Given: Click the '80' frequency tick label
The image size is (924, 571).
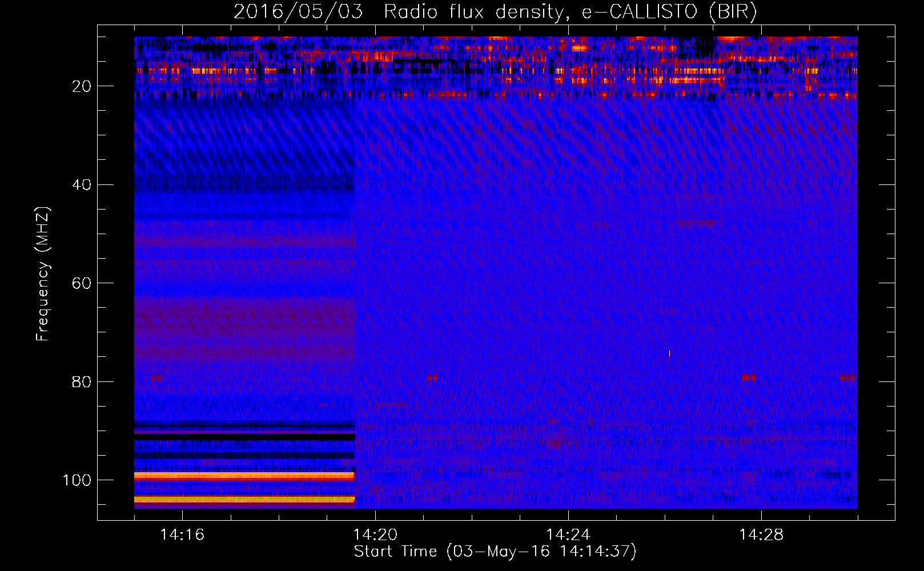Looking at the screenshot, I should pyautogui.click(x=82, y=381).
